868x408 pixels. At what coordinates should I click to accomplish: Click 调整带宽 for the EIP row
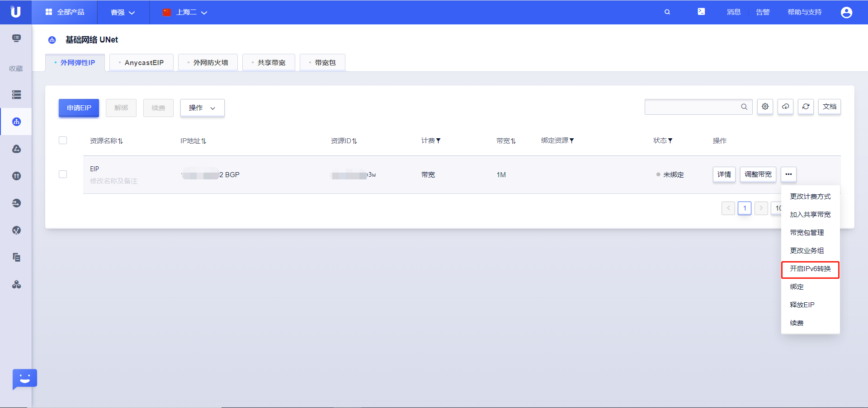click(758, 174)
